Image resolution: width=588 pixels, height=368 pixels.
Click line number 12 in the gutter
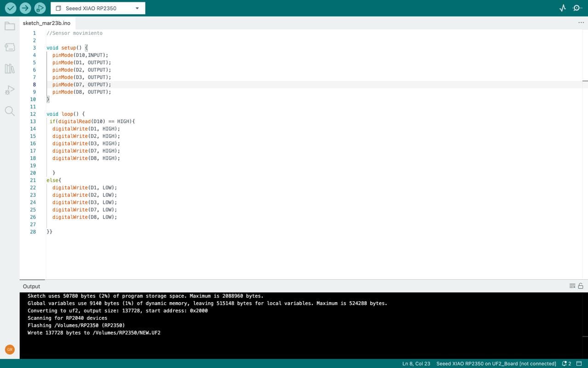click(x=33, y=114)
